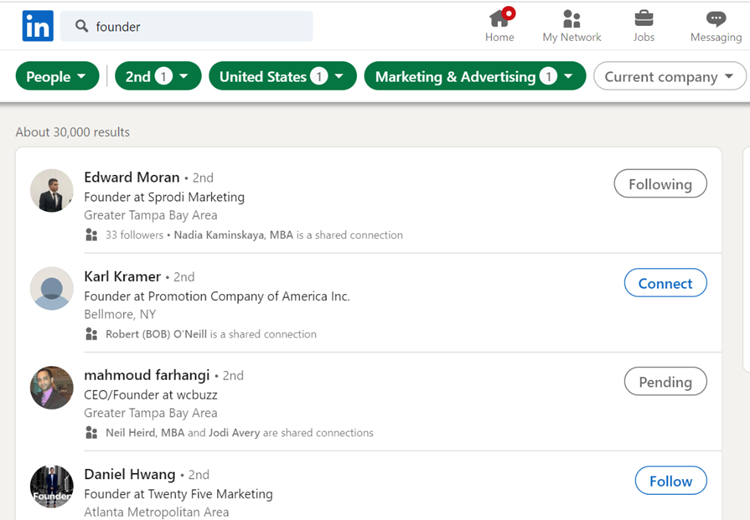
Task: Click shared connection icon under Edward Moran
Action: coord(91,235)
